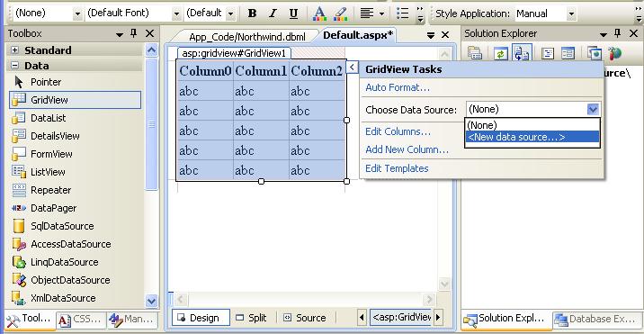This screenshot has width=644, height=334.
Task: Select the LinqDataSource control
Action: pyautogui.click(x=75, y=262)
